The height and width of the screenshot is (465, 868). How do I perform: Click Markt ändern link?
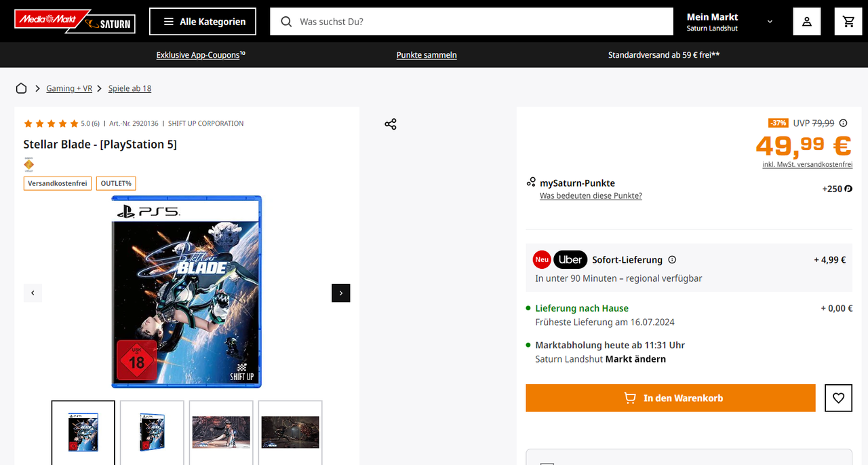[635, 359]
